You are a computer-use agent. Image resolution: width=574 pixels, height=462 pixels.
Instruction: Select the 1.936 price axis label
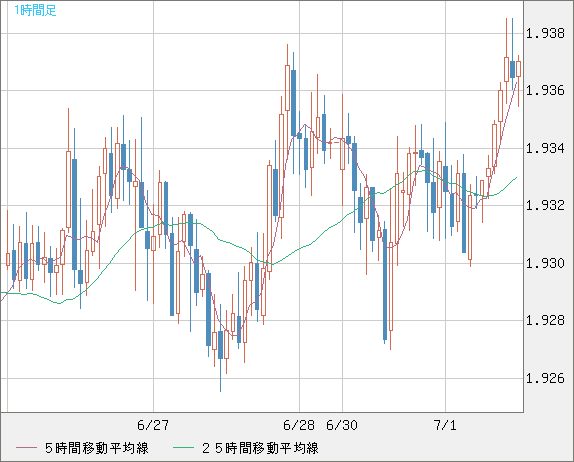545,90
